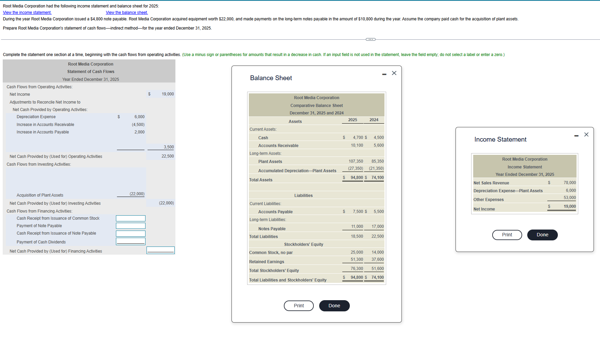The image size is (600, 364).
Task: Print the Income Statement
Action: coord(507,235)
